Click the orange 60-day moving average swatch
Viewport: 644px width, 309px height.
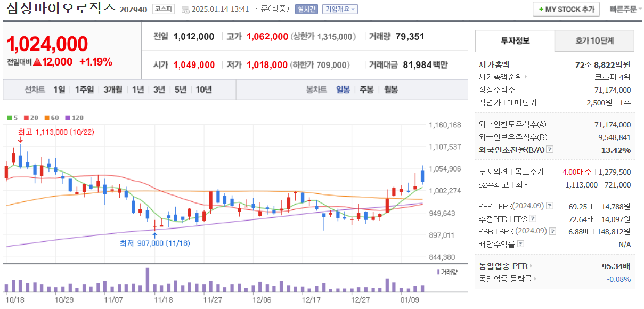(x=47, y=118)
